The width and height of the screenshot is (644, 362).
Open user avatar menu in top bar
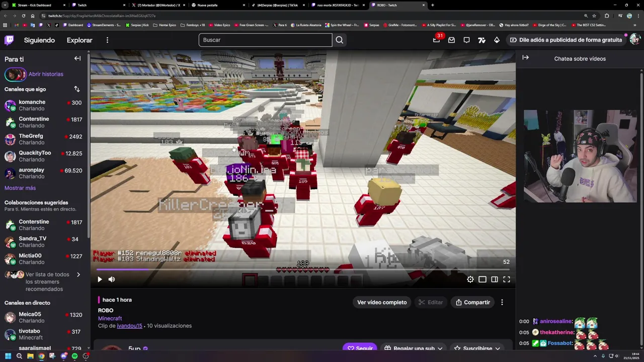634,40
